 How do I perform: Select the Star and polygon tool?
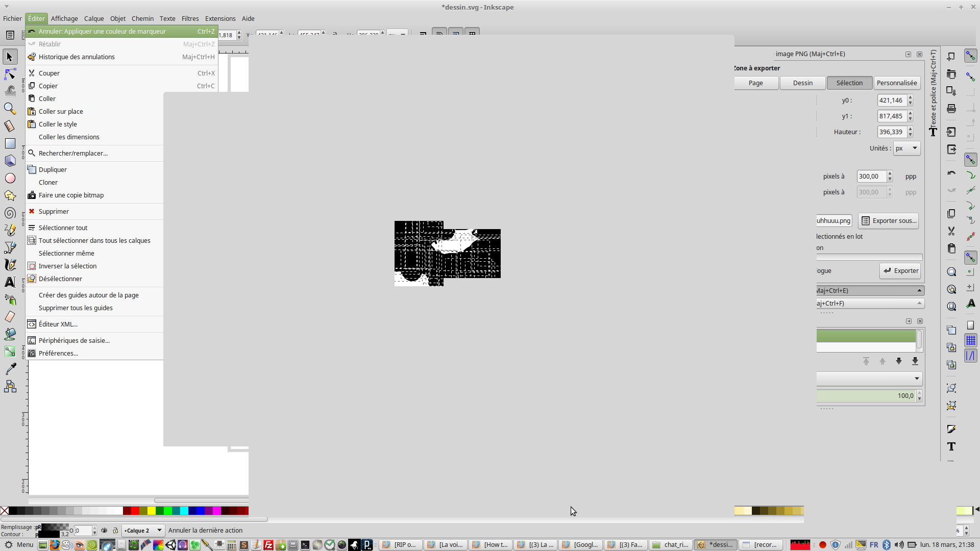(10, 196)
